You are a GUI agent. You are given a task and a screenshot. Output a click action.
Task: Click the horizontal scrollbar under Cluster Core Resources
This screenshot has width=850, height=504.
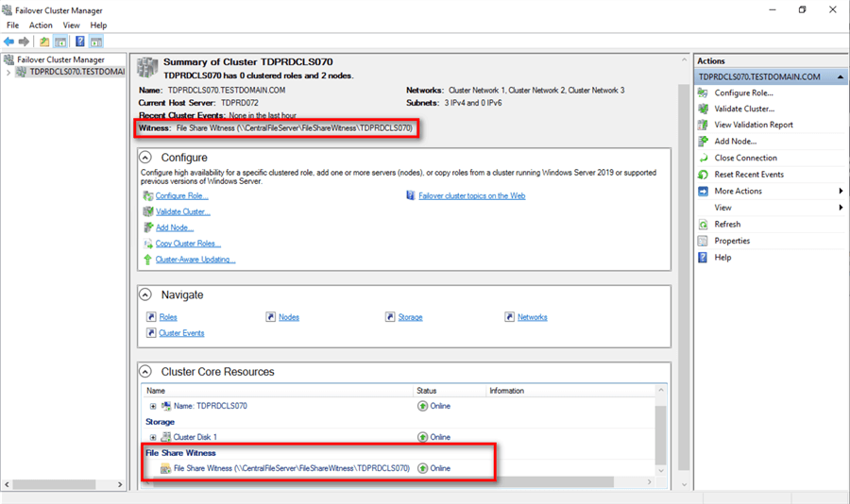pos(378,482)
